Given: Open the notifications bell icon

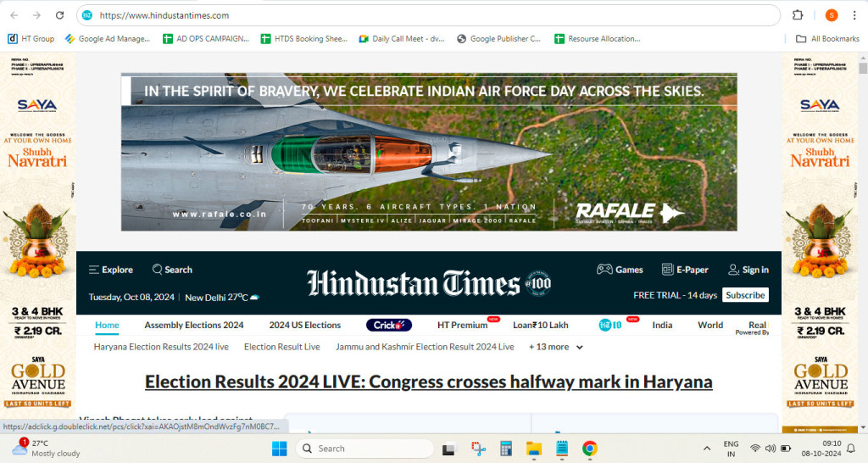Looking at the screenshot, I should click(851, 449).
